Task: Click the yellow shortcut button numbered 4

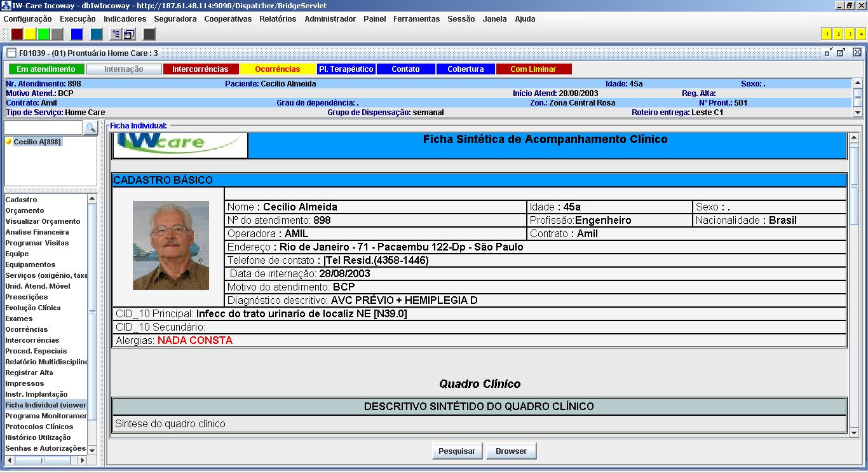Action: tap(861, 34)
